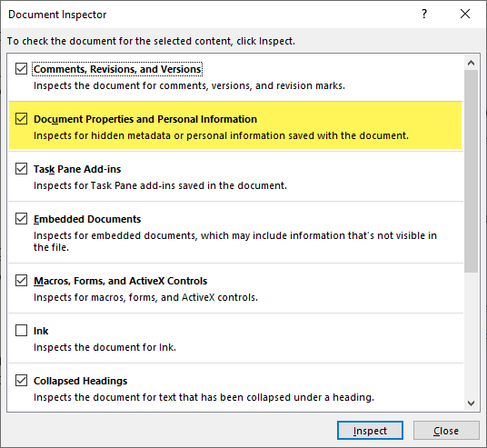
Task: Uncheck Macros, Forms, and ActiveX Controls checkbox
Action: click(21, 281)
